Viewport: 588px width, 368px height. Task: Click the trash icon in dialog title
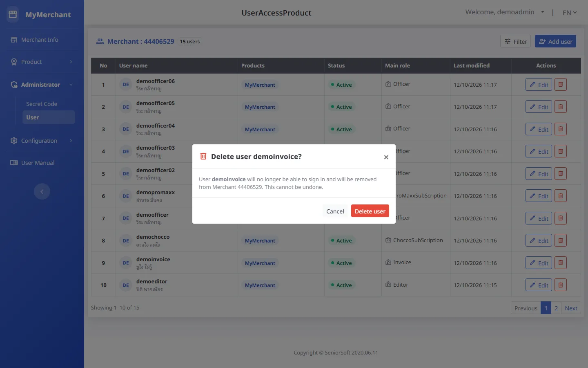tap(203, 156)
